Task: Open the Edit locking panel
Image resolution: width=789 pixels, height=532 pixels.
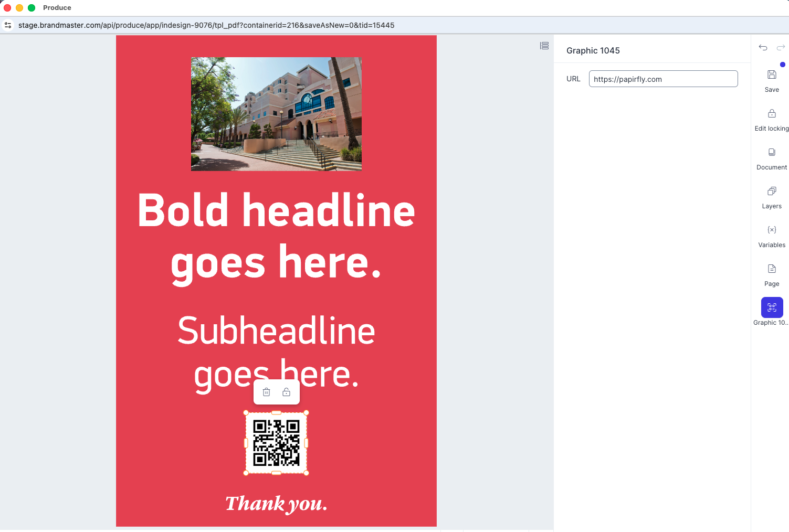Action: click(x=772, y=120)
